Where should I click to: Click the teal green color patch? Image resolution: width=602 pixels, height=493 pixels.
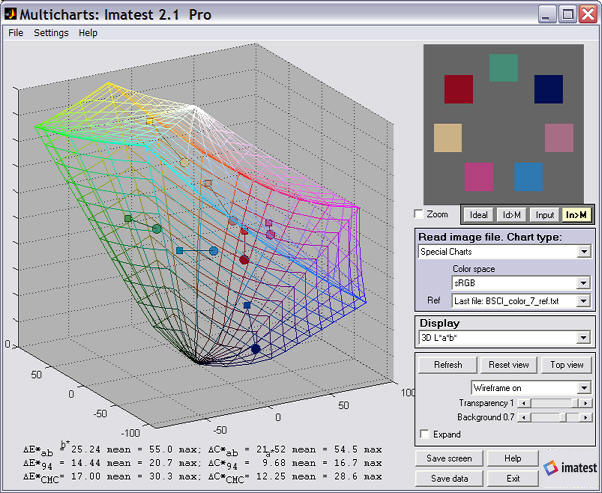504,68
